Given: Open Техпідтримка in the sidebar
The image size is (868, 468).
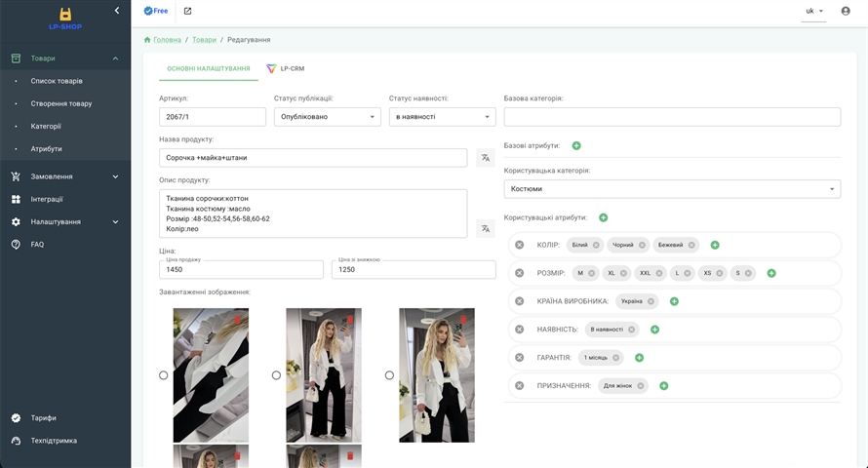Looking at the screenshot, I should (54, 441).
